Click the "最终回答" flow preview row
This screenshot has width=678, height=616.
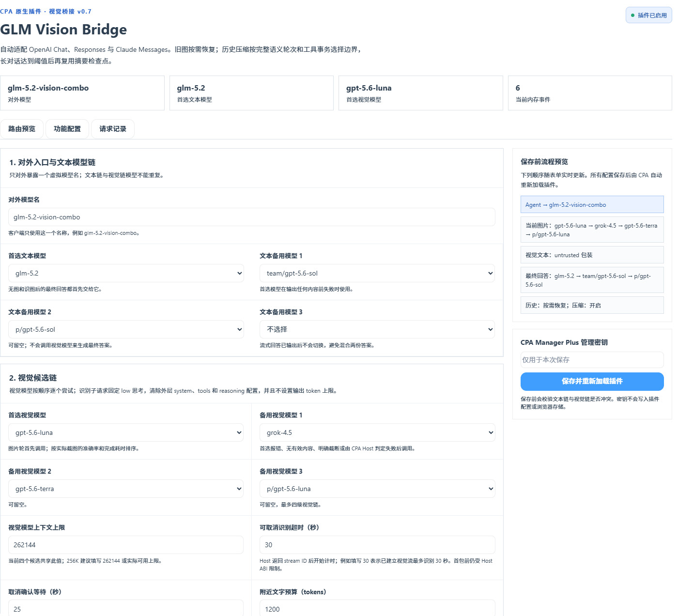click(x=592, y=280)
